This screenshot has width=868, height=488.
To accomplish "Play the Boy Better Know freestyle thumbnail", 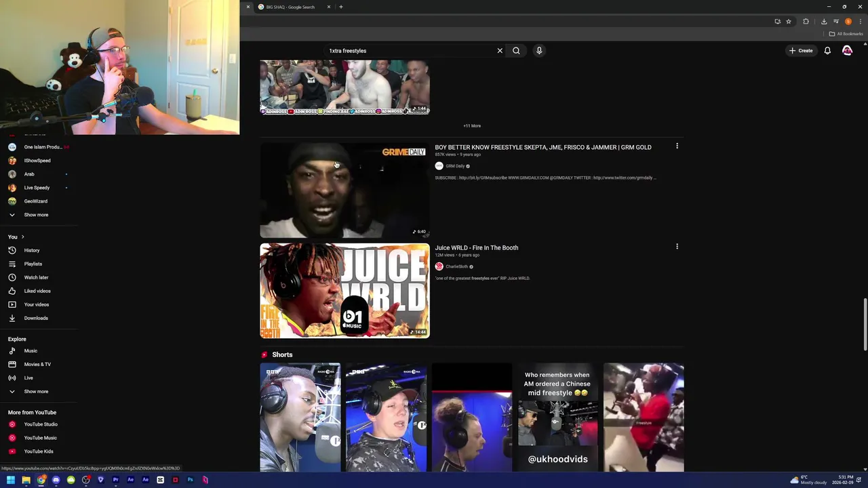I will coord(344,190).
